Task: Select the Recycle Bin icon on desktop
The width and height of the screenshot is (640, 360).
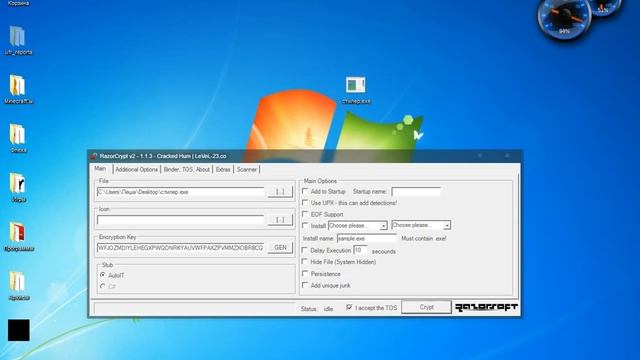Action: click(x=18, y=3)
